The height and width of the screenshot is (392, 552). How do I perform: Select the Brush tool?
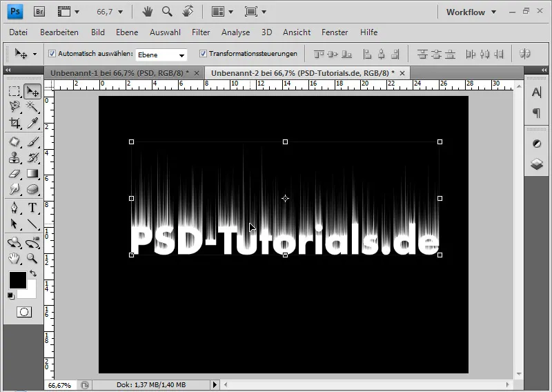32,141
